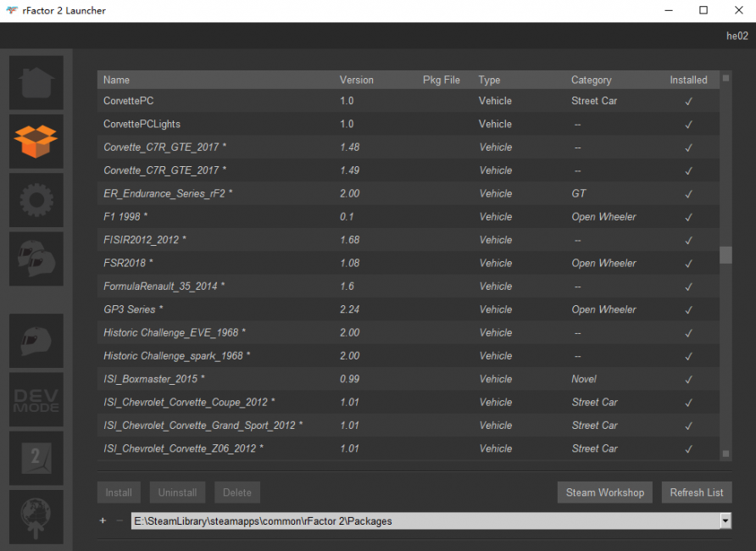
Task: Select ISI_Chevrolet_Corvette_Grand_Sport_2012 row
Action: pyautogui.click(x=409, y=426)
